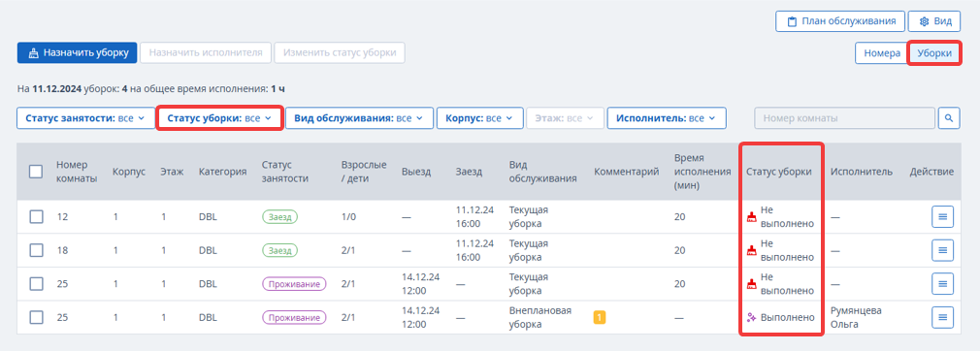Click the Вид обслуживания column header

point(542,171)
